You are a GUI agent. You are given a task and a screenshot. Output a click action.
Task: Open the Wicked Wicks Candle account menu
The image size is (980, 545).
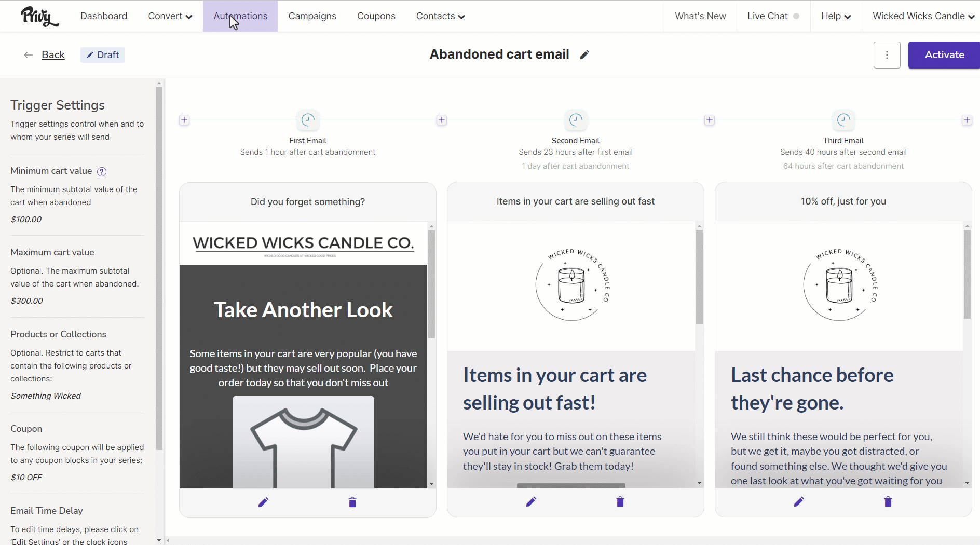point(923,16)
